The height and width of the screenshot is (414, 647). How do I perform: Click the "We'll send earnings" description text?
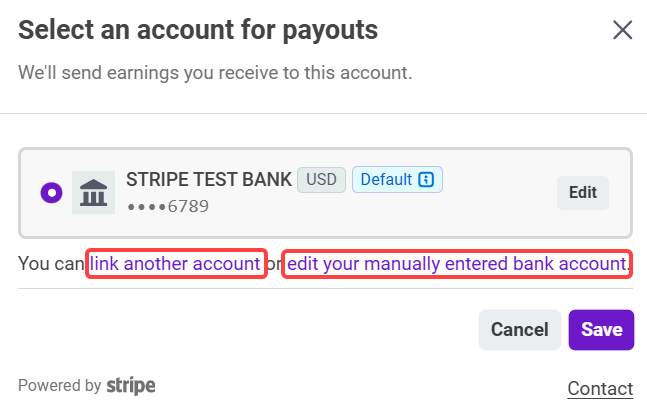pyautogui.click(x=215, y=73)
